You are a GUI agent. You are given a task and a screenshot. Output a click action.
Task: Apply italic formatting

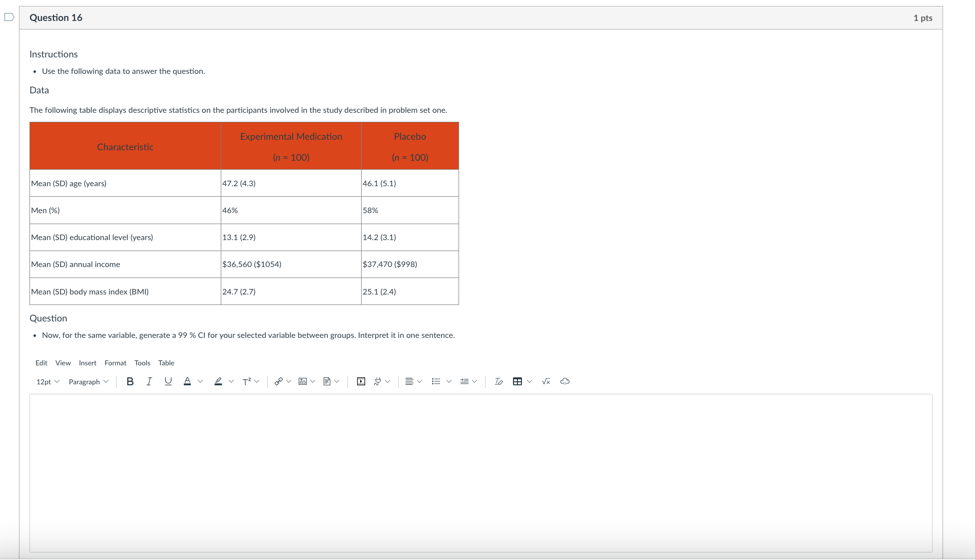[x=148, y=381]
